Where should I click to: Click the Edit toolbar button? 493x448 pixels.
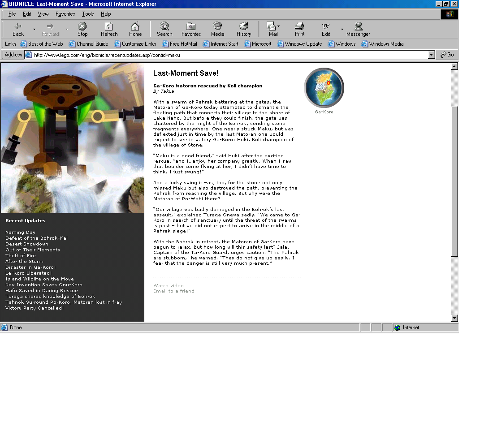(x=326, y=30)
